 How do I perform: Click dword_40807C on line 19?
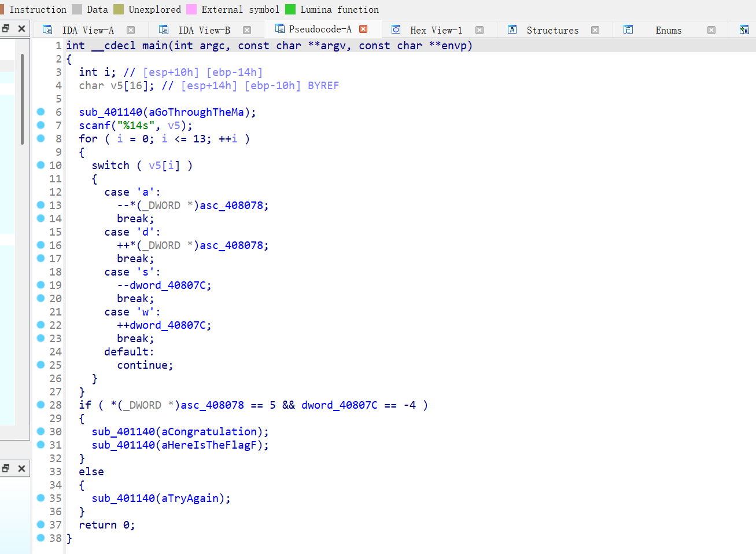(x=168, y=285)
